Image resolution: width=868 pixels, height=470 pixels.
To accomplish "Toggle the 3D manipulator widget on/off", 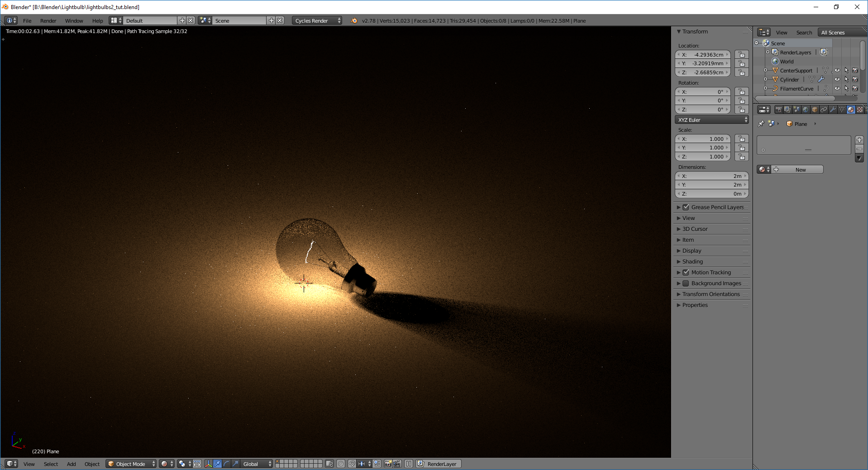I will tap(209, 464).
